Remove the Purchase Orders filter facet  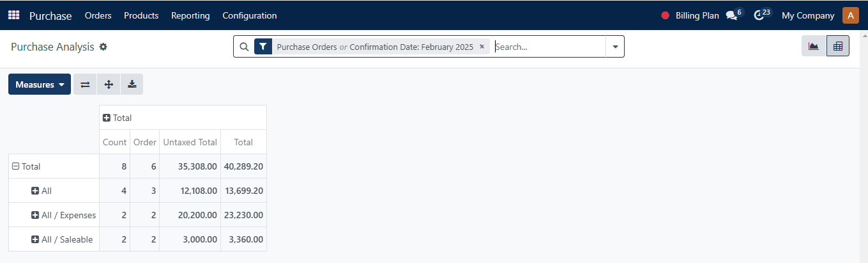coord(482,47)
